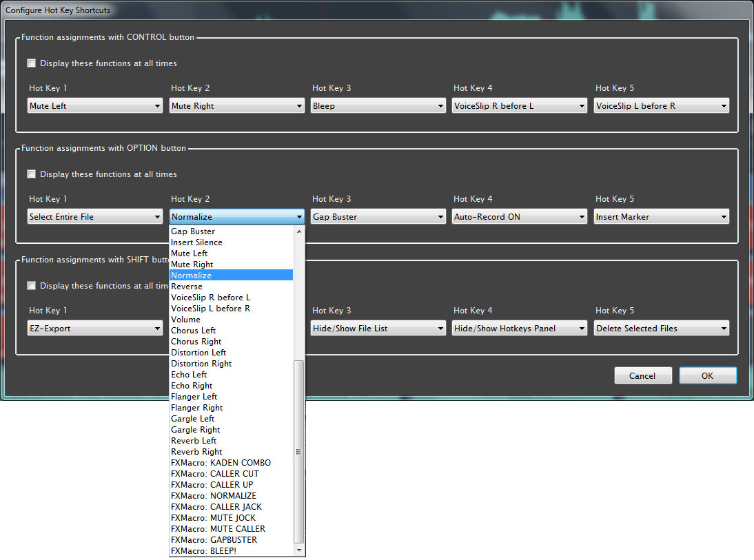The width and height of the screenshot is (754, 560).
Task: Choose 'Chorus Left' list entry
Action: click(232, 331)
